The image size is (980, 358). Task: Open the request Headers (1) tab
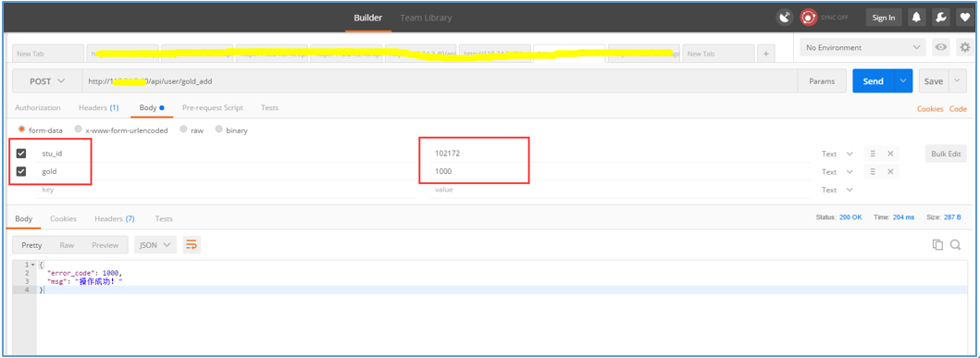coord(99,107)
